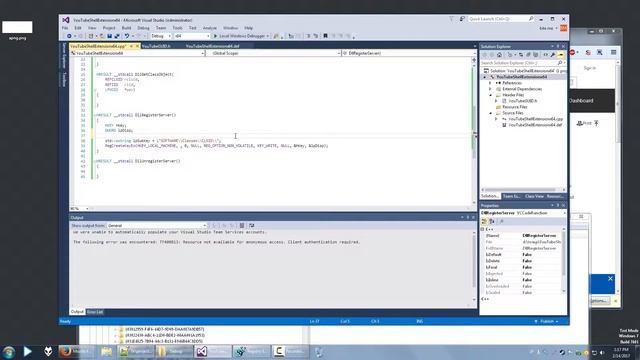Switch to YouTubeShellExtension64.def editor tab

[x=212, y=46]
